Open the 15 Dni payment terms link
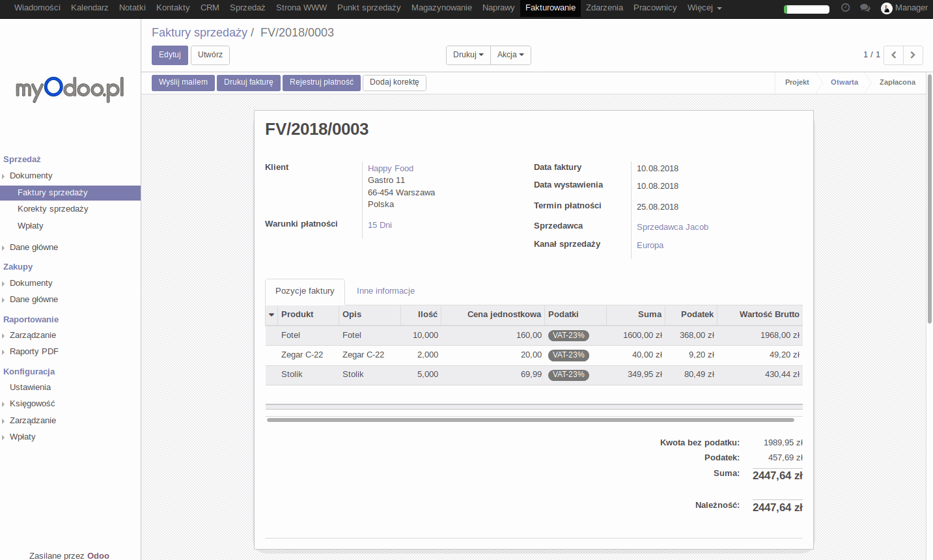Viewport: 933px width, 560px height. point(380,225)
